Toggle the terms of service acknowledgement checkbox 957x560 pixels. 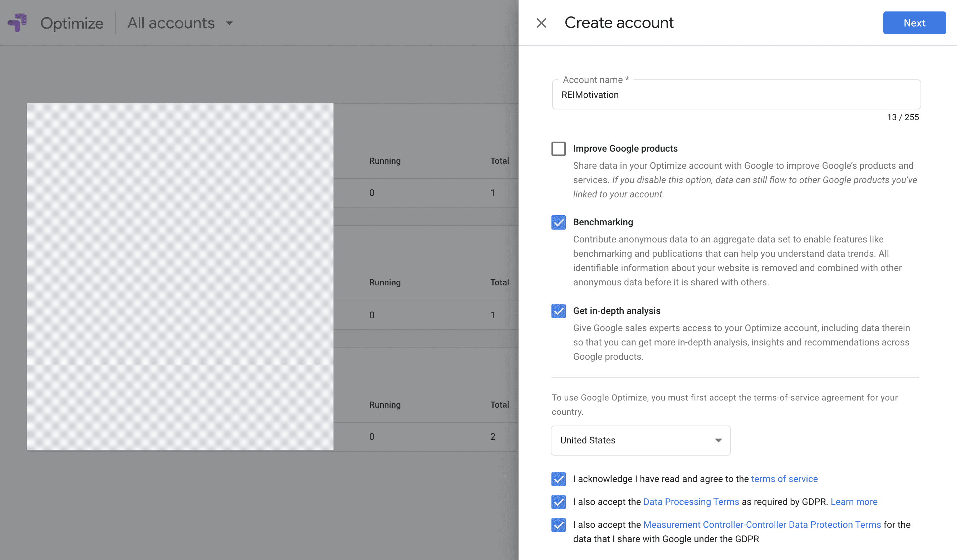558,479
